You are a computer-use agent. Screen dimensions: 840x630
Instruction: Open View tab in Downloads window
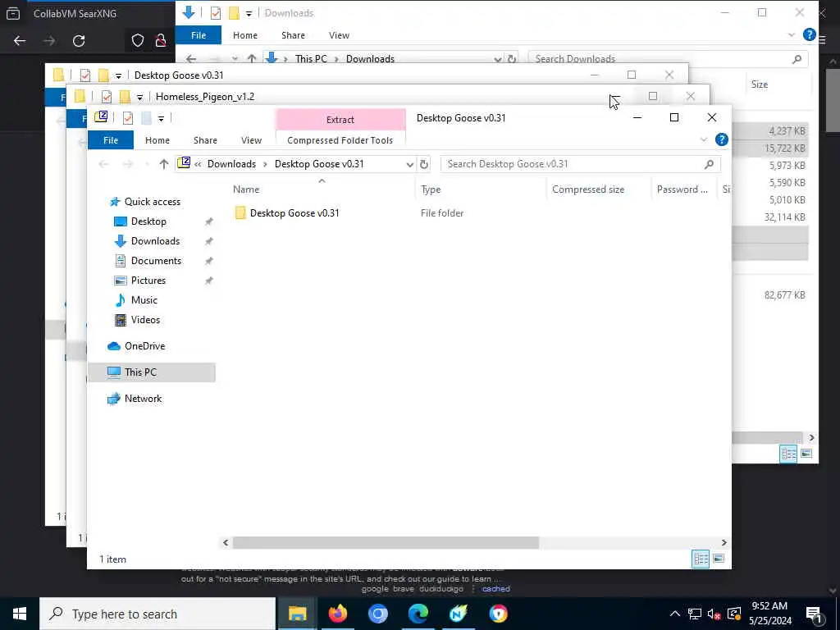pyautogui.click(x=339, y=35)
